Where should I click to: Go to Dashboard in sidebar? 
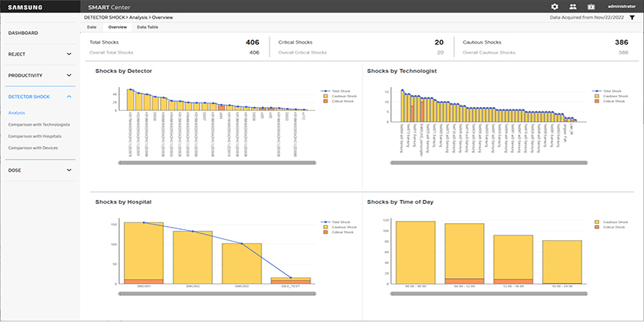coord(23,33)
